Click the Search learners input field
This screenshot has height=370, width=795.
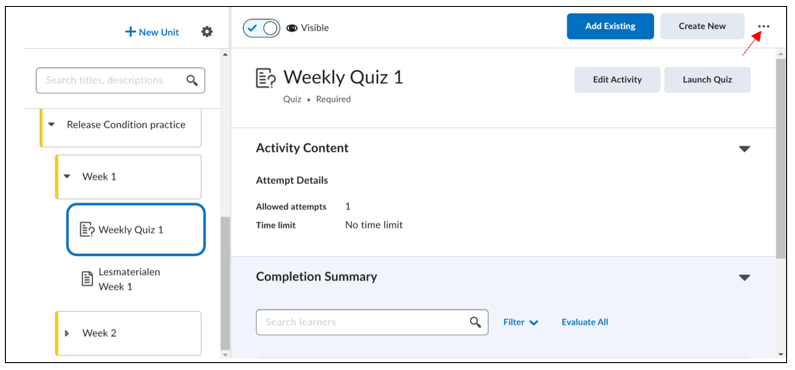pyautogui.click(x=372, y=322)
